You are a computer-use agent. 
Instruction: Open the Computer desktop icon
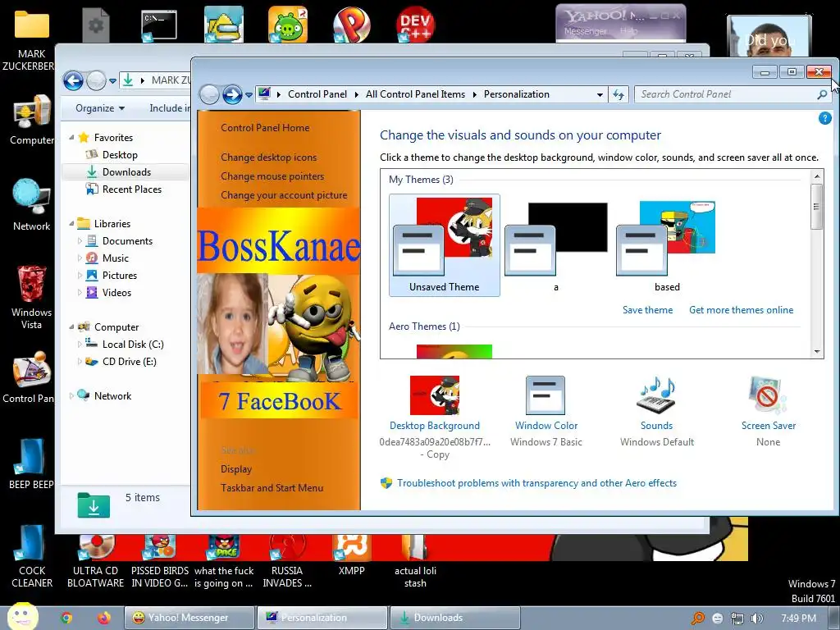31,112
